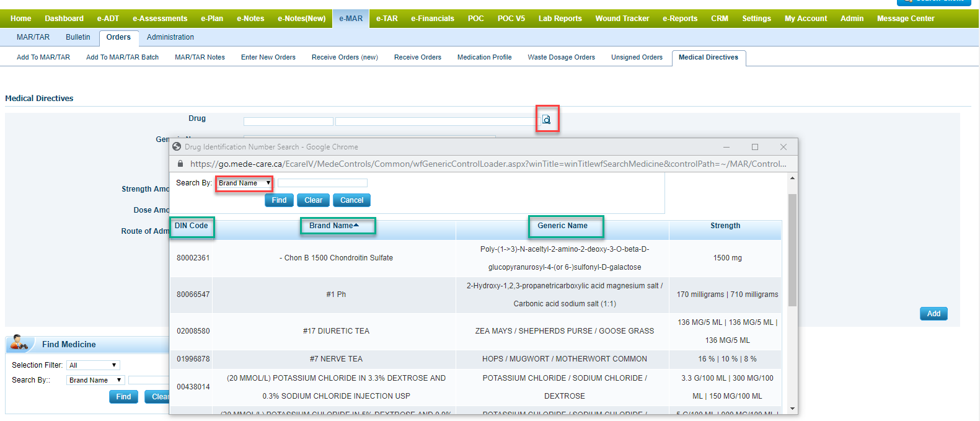The width and height of the screenshot is (980, 421).
Task: Close the Drug Identification Number Search popup
Action: coord(783,147)
